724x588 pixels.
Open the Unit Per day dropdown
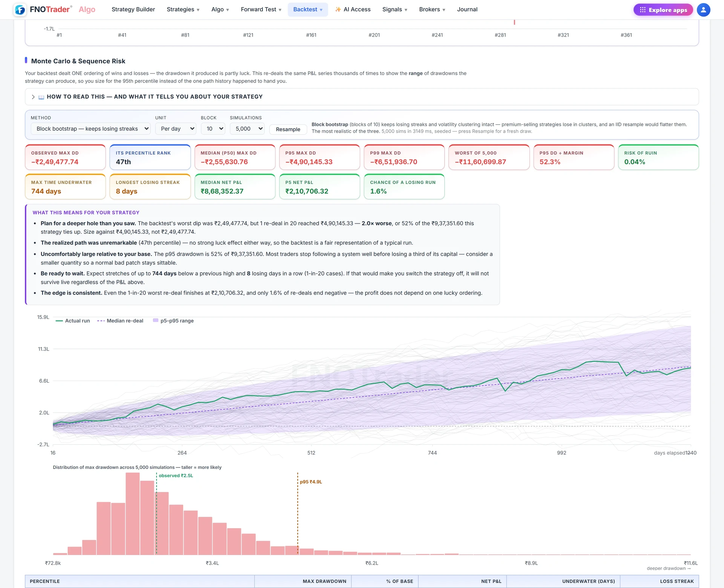pyautogui.click(x=176, y=129)
